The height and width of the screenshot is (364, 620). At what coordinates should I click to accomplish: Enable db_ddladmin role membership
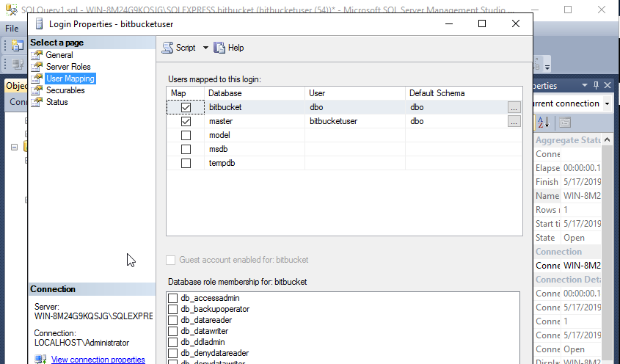tap(173, 342)
